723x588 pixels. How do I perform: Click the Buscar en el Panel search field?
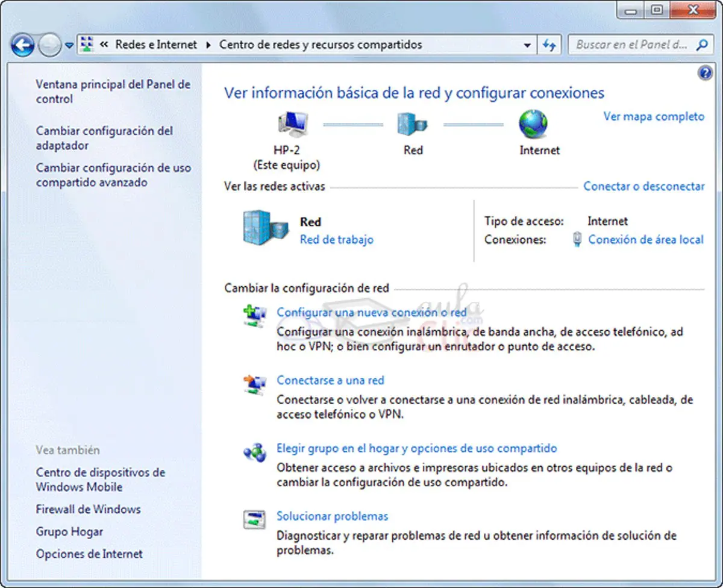click(631, 45)
